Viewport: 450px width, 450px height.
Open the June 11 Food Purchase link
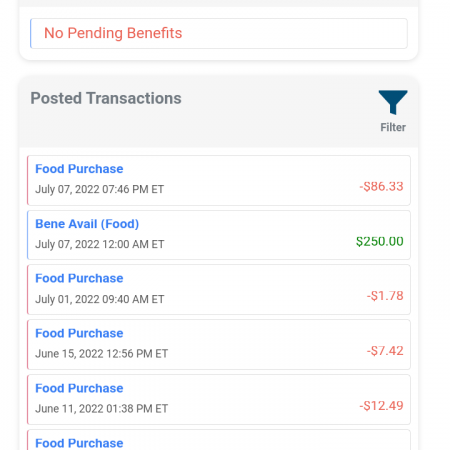click(x=79, y=388)
